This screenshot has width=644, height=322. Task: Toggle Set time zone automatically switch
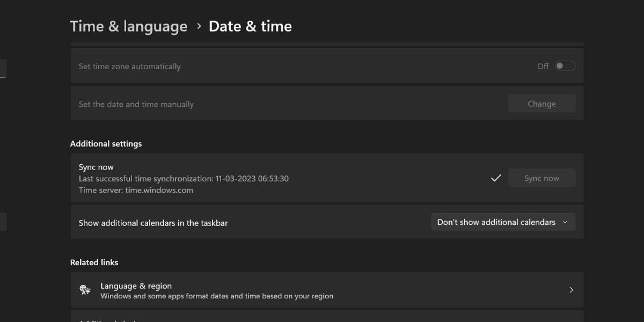(565, 66)
